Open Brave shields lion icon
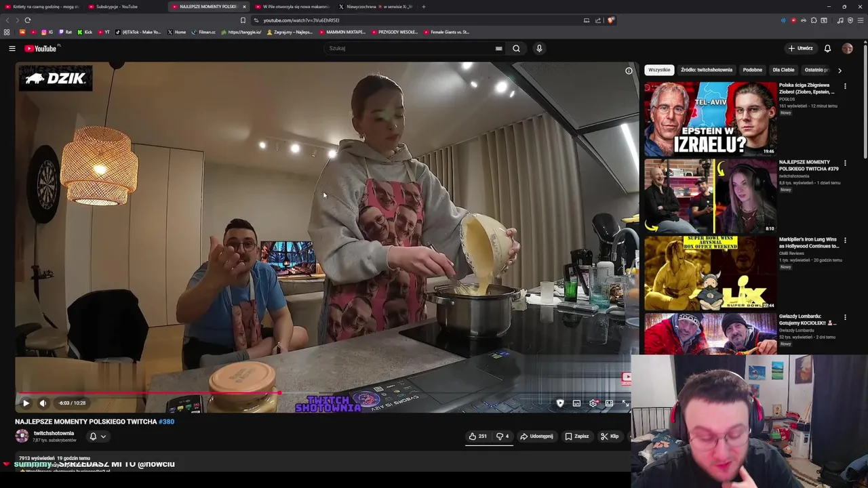 [x=610, y=20]
